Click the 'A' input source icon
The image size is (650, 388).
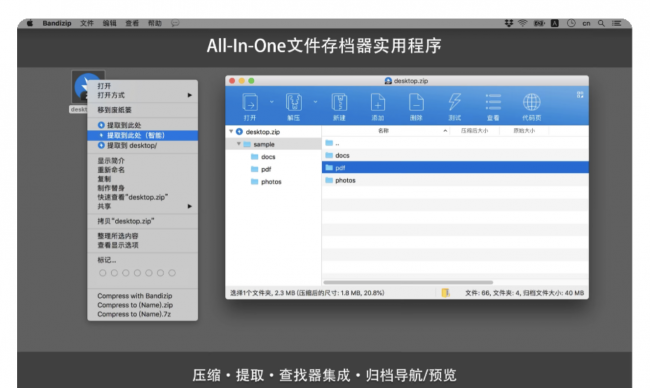click(x=555, y=23)
